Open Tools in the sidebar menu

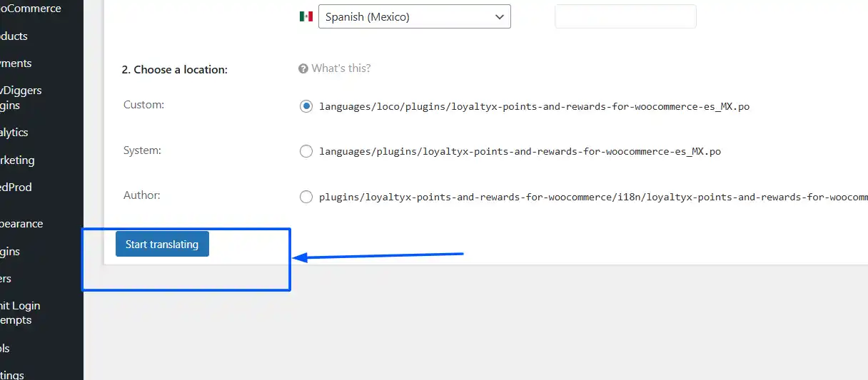point(5,348)
